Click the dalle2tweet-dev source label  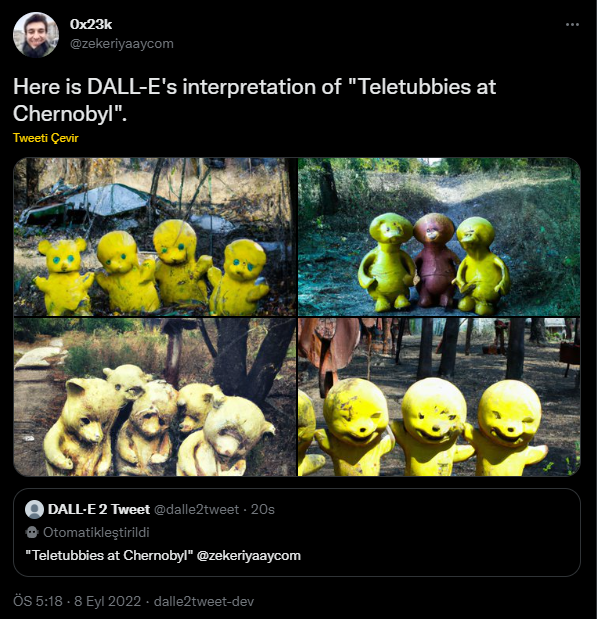tap(204, 601)
